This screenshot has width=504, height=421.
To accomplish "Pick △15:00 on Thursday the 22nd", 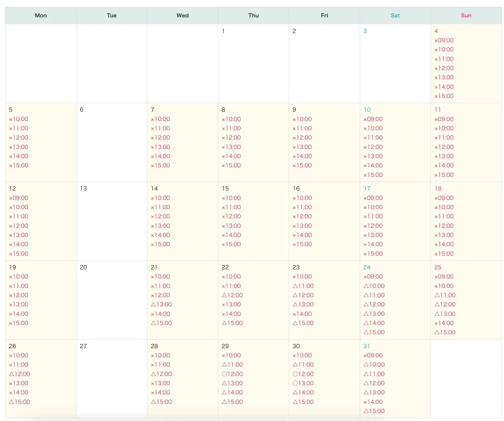I will (x=232, y=323).
